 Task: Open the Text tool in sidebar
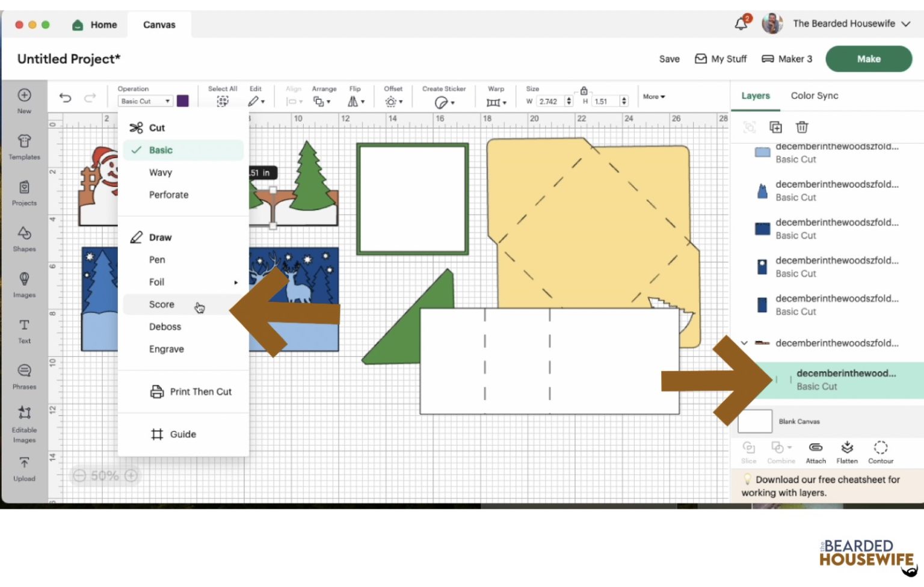click(24, 330)
